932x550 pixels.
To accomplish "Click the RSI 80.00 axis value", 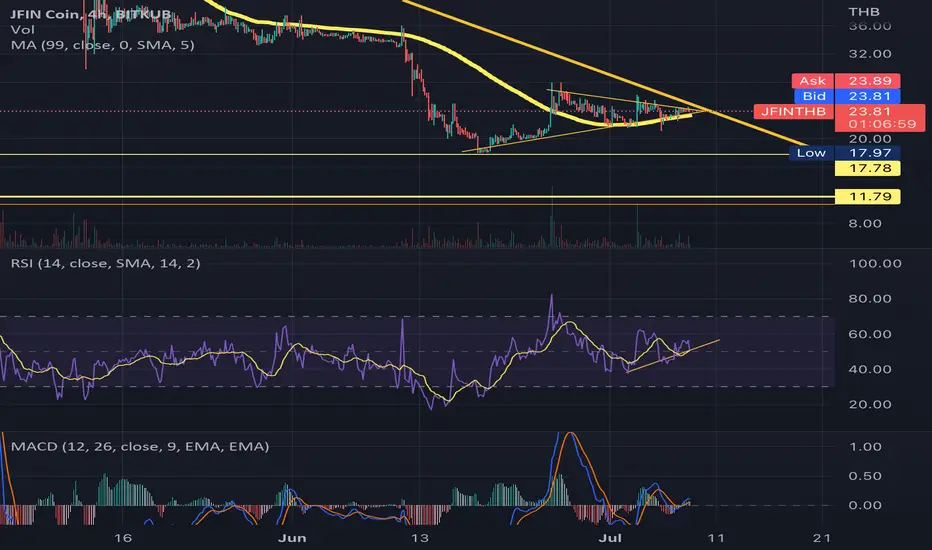I will point(870,298).
